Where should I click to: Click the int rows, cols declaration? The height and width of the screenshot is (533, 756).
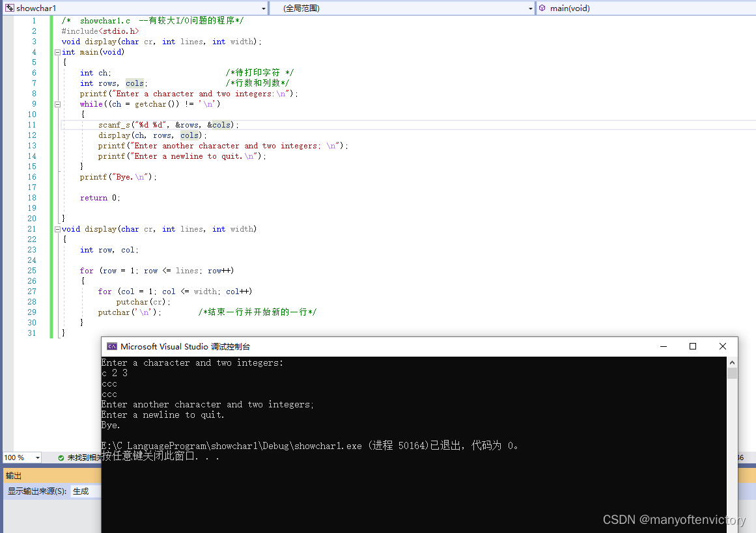pyautogui.click(x=114, y=83)
